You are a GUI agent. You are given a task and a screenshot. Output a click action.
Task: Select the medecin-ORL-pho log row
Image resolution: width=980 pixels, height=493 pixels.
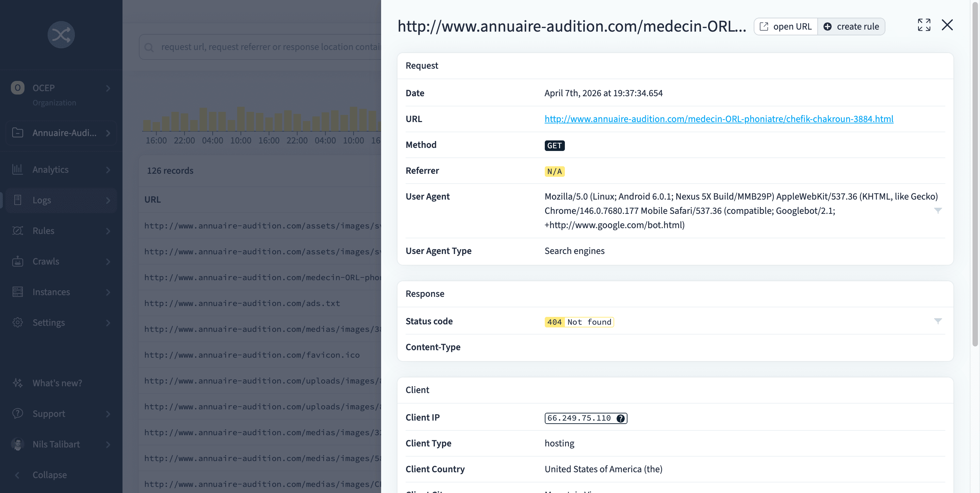tap(260, 277)
